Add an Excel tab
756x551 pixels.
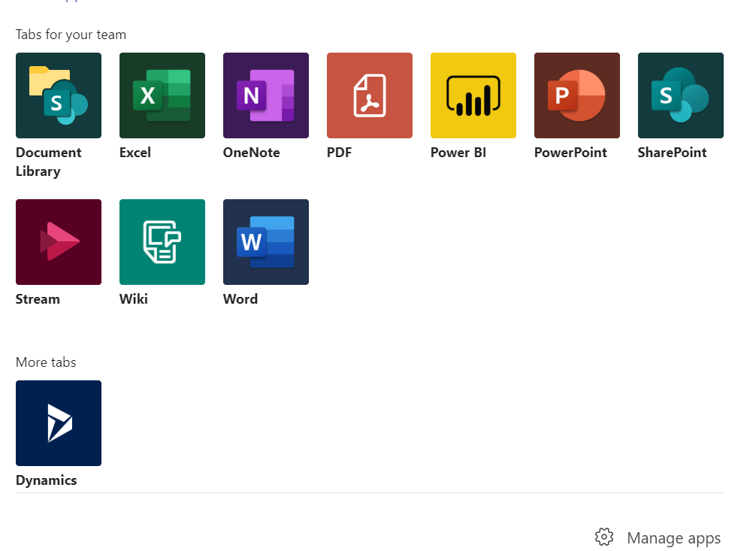162,95
